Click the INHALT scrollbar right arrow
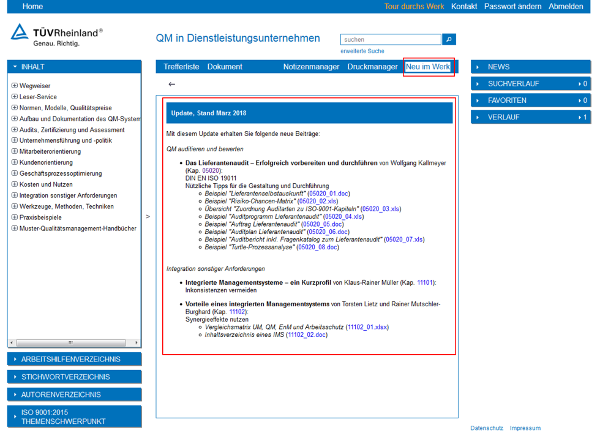 (136, 343)
